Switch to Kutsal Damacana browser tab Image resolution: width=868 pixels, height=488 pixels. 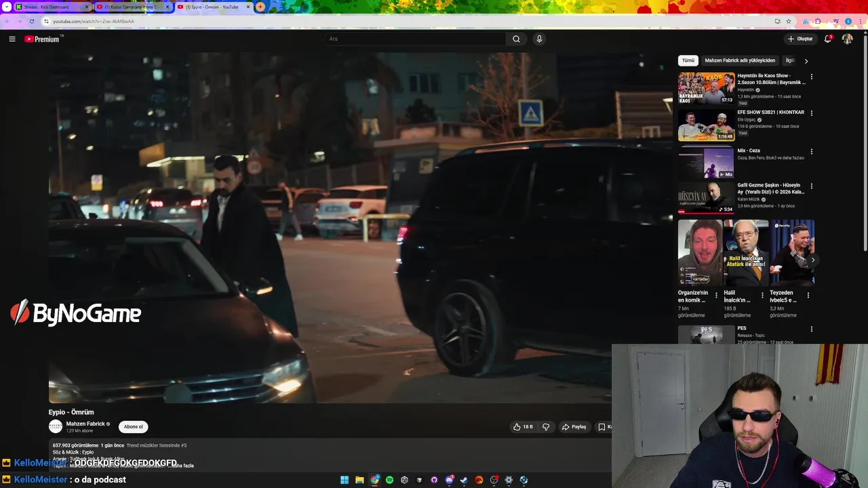(x=133, y=7)
